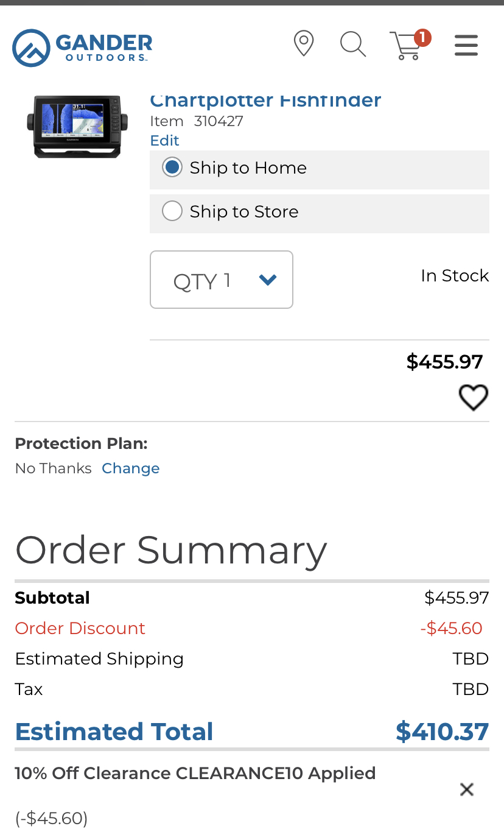The width and height of the screenshot is (504, 840).
Task: Open the store locator pin icon
Action: point(303,44)
